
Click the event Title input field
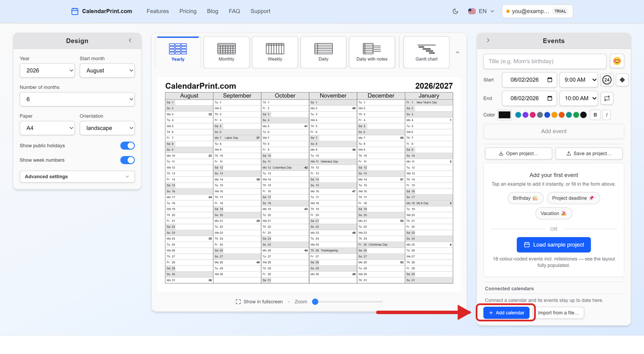[x=545, y=61]
